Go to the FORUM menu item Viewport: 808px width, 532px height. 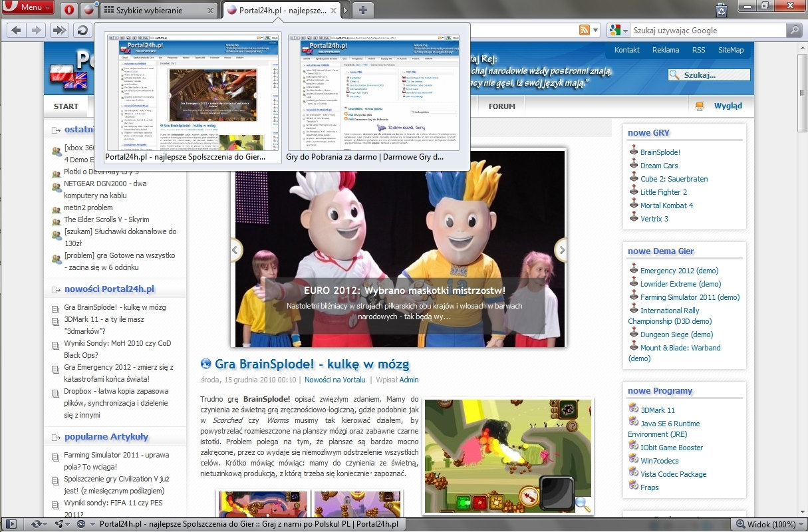[x=502, y=106]
